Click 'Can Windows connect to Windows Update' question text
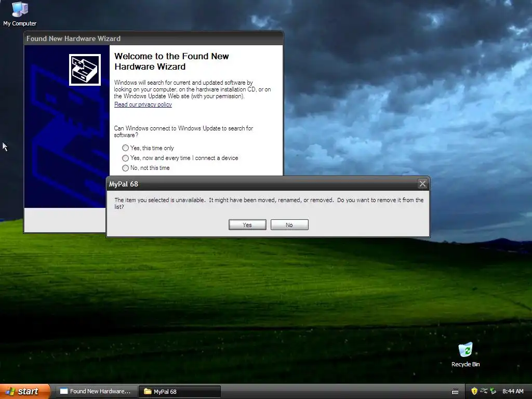 click(183, 131)
